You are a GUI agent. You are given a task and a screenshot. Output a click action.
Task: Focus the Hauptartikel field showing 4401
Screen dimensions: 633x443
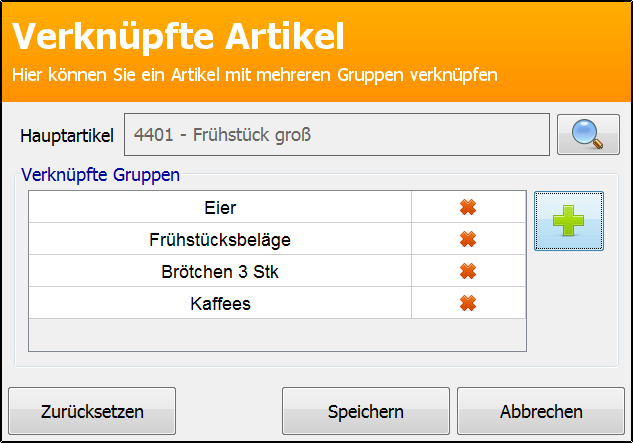(337, 134)
